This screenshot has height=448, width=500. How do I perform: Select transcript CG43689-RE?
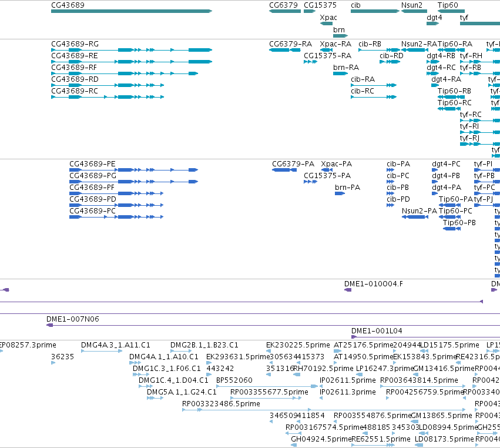pyautogui.click(x=132, y=62)
